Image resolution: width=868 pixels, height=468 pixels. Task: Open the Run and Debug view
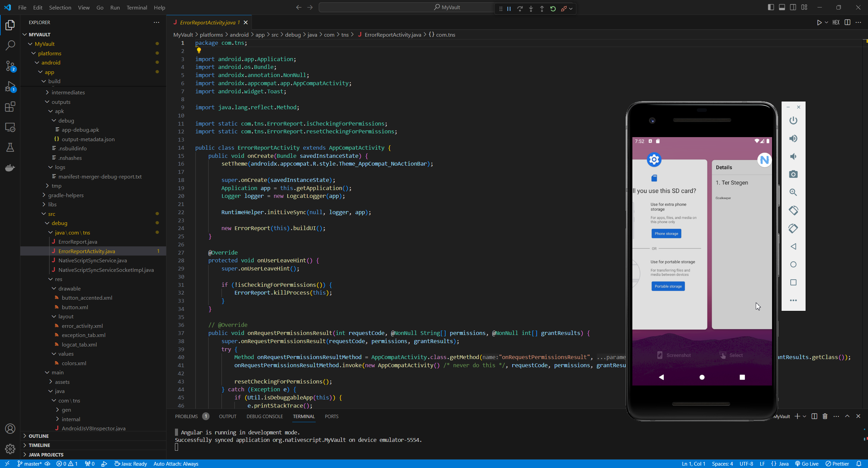point(10,86)
